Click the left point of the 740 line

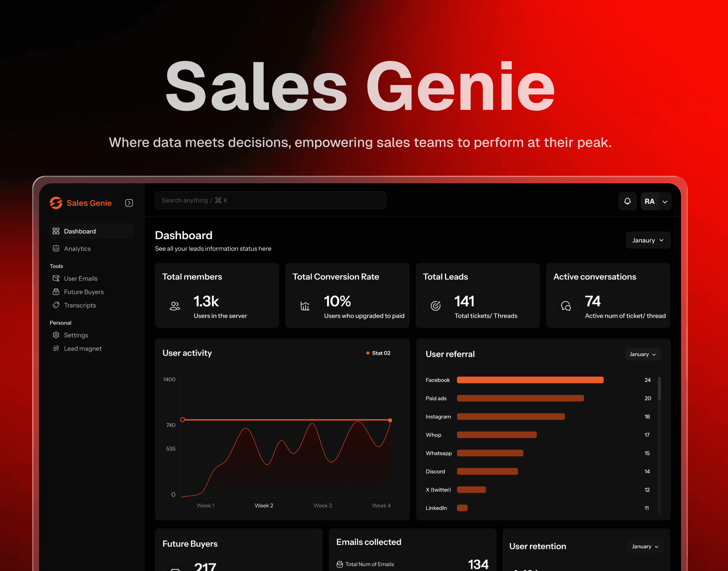click(x=182, y=419)
